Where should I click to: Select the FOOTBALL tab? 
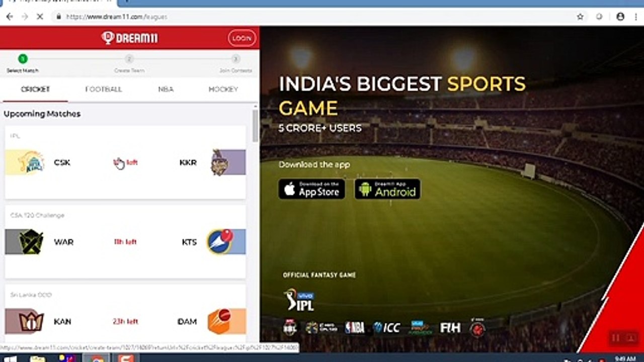point(104,89)
